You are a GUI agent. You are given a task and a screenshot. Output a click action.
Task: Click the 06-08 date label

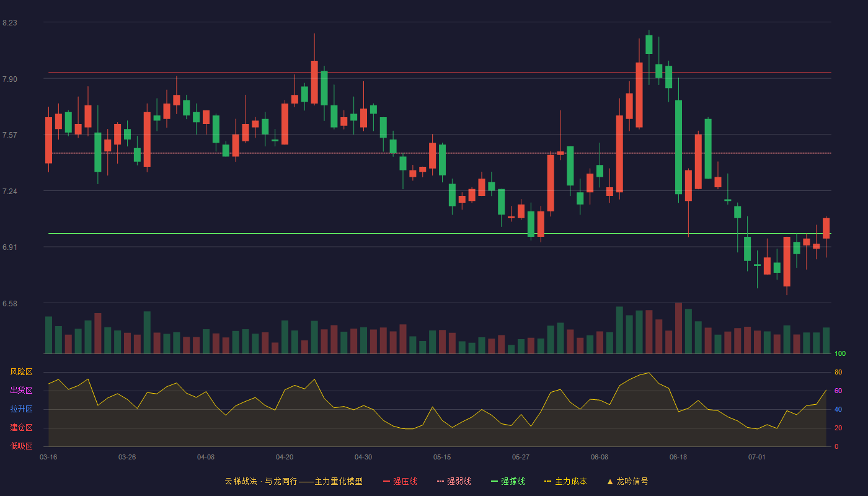[x=600, y=457]
